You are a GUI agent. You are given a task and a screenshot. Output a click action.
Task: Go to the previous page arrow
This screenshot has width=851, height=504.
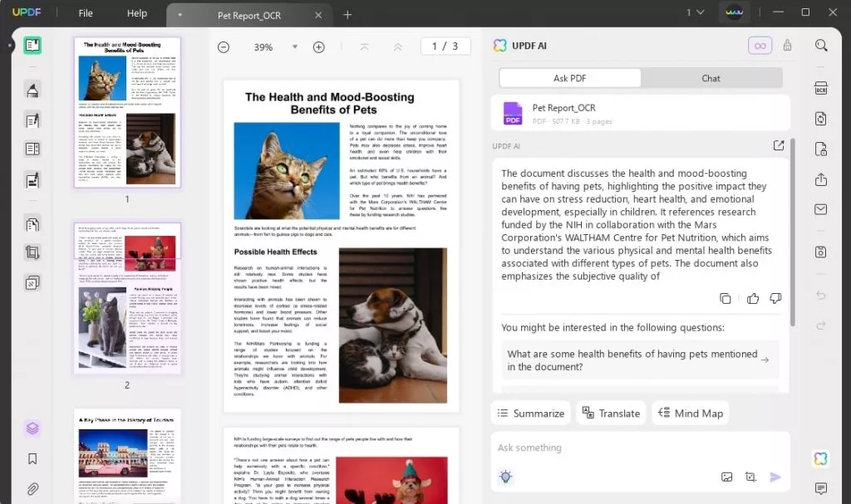(398, 47)
